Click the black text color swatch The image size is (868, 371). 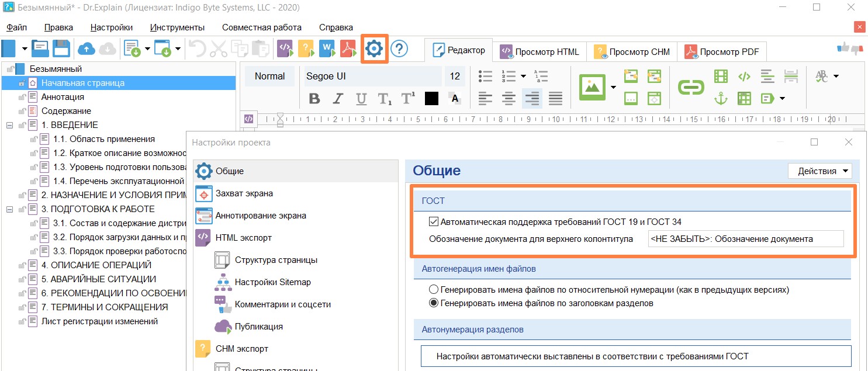click(x=431, y=99)
